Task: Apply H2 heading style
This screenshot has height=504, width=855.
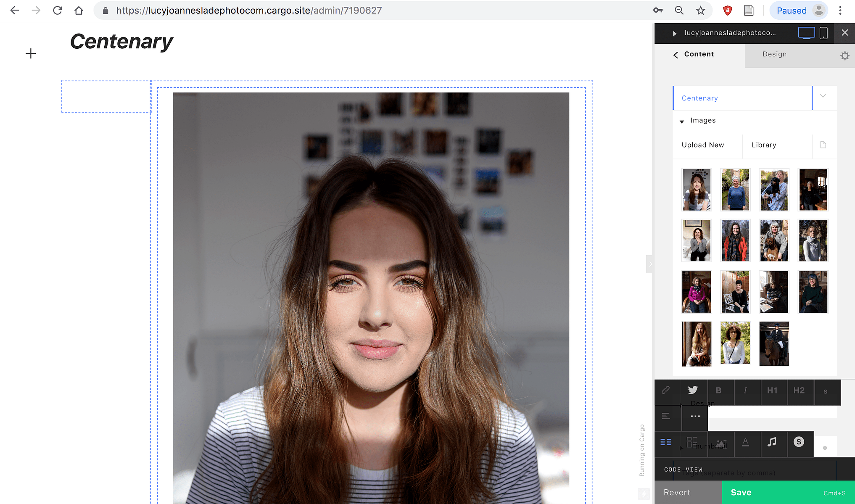Action: pos(799,391)
